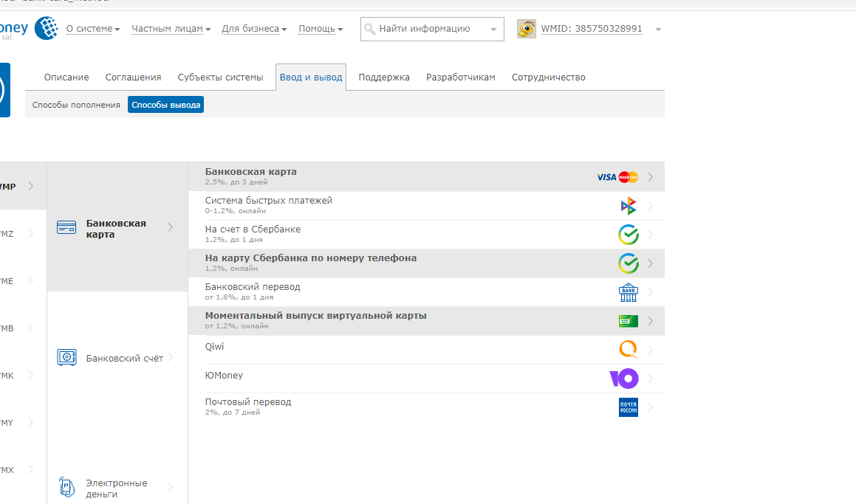The image size is (856, 504).
Task: Click the WebMoney globe logo
Action: (x=46, y=28)
